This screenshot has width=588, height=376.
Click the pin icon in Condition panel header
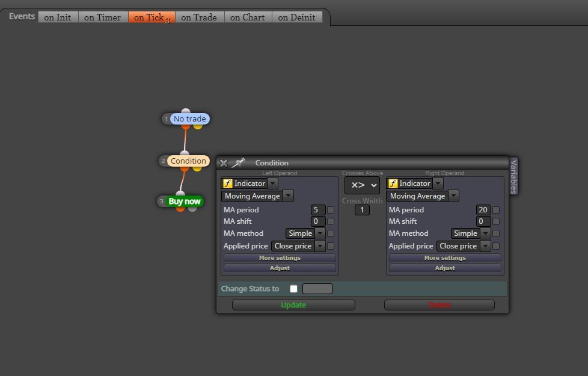tap(239, 162)
